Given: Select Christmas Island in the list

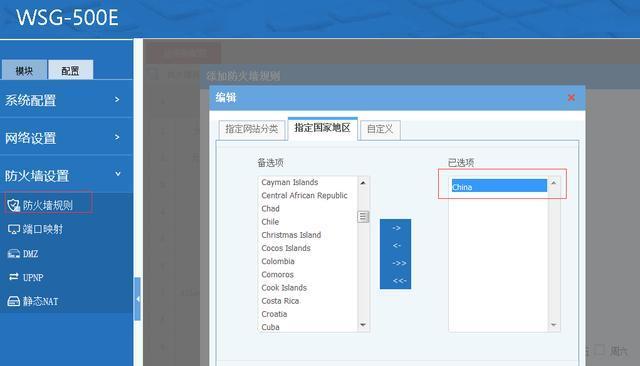Looking at the screenshot, I should point(291,235).
